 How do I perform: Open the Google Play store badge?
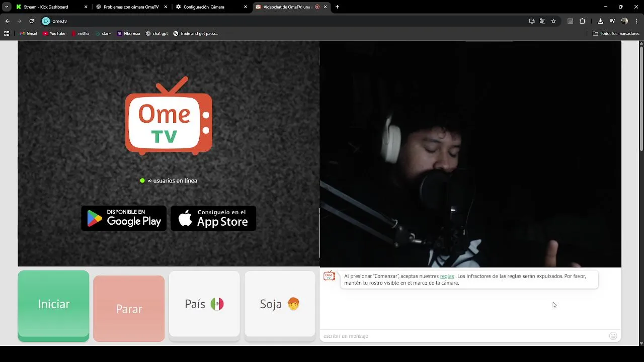(x=124, y=218)
